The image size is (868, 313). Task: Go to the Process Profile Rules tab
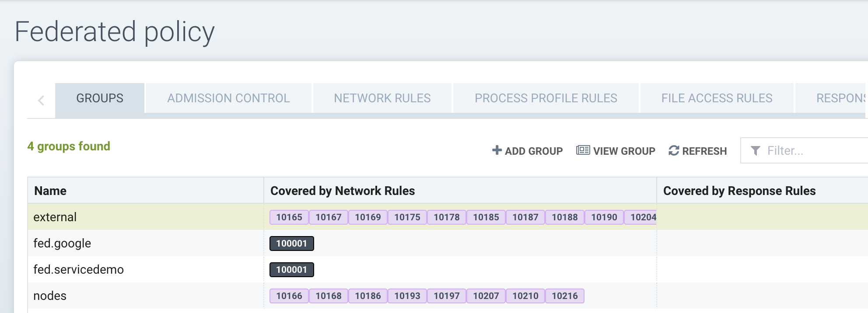click(546, 98)
